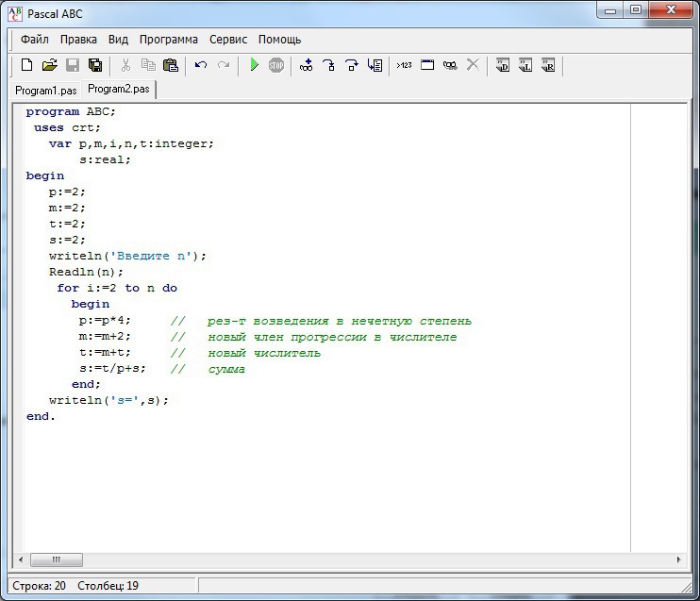Open the Файл menu
The width and height of the screenshot is (700, 601).
click(35, 40)
